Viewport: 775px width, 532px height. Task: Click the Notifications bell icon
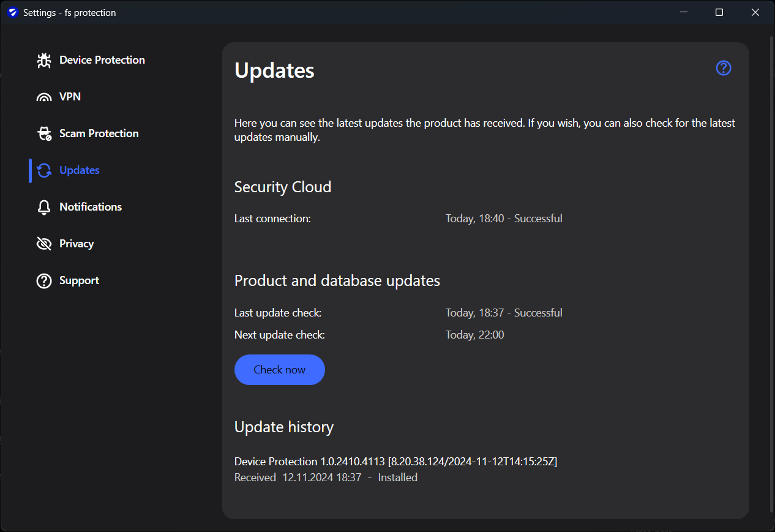(x=44, y=207)
